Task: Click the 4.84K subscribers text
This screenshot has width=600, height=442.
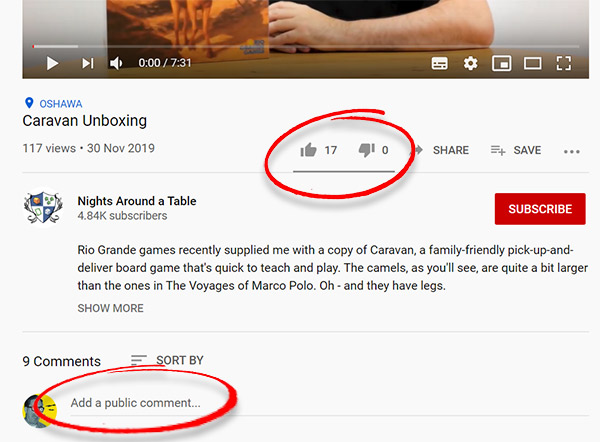Action: tap(122, 216)
